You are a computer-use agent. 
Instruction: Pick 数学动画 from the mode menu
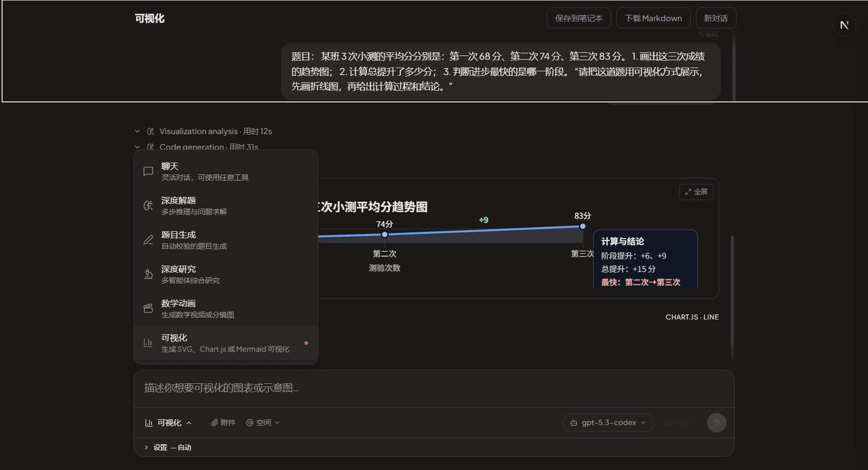pos(226,309)
